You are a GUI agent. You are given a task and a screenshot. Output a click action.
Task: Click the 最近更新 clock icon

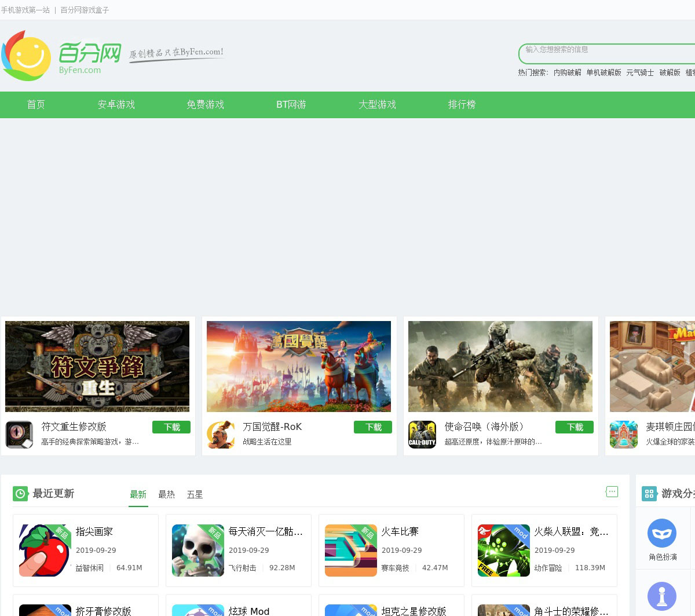20,493
